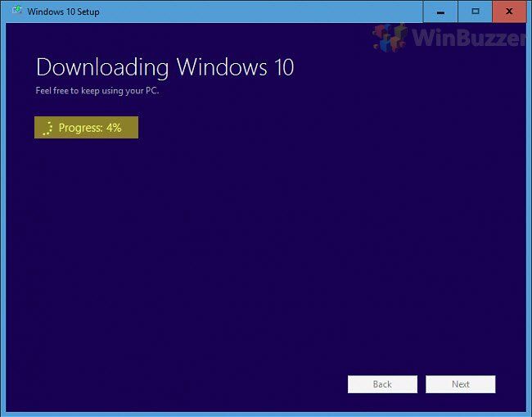Viewport: 532px width, 417px height.
Task: Minimize the Windows 10 Setup window
Action: [440, 11]
